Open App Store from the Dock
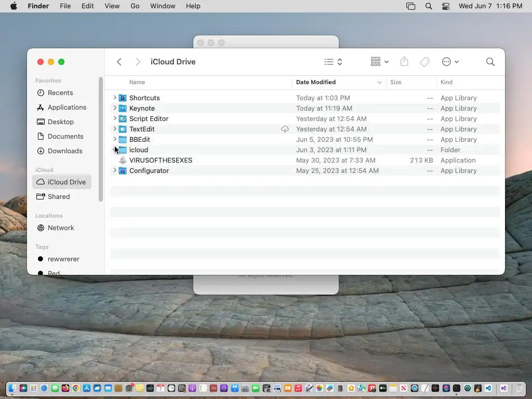532x399 pixels. (x=87, y=388)
